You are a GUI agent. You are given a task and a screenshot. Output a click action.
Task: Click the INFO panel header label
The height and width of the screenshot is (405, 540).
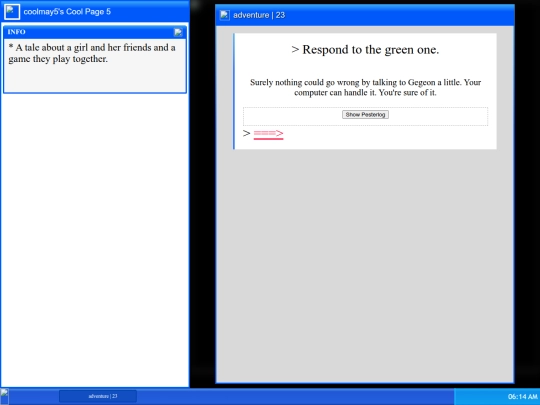[17, 32]
